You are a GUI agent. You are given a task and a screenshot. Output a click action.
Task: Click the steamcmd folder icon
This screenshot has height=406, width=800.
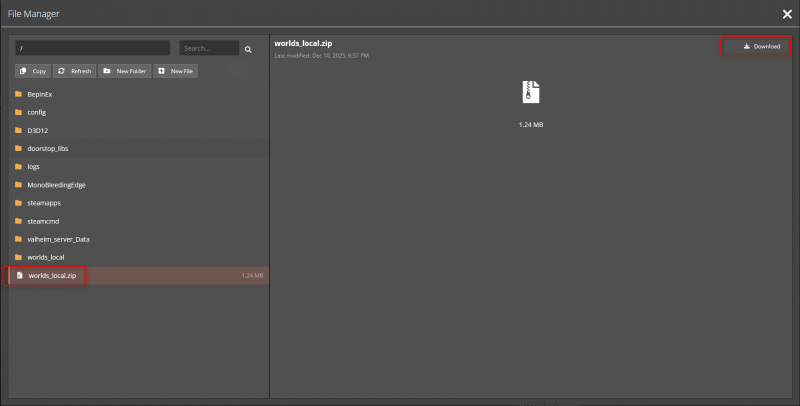[19, 221]
